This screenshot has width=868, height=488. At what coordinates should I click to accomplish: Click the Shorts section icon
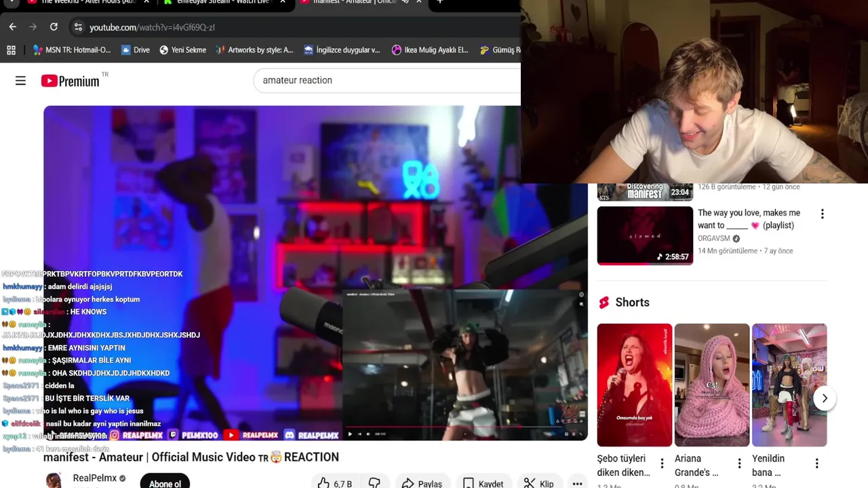604,302
